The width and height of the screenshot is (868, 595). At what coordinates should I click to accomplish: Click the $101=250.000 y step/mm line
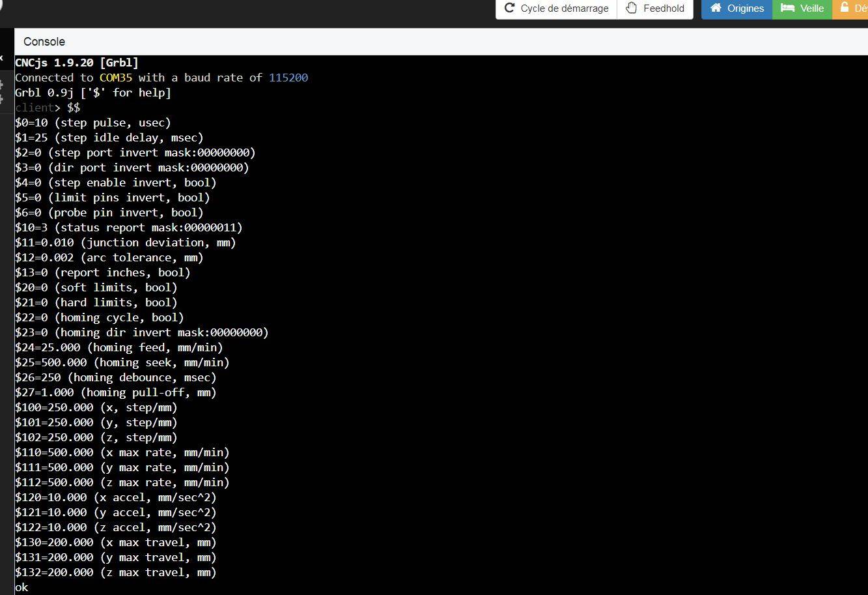[x=96, y=422]
